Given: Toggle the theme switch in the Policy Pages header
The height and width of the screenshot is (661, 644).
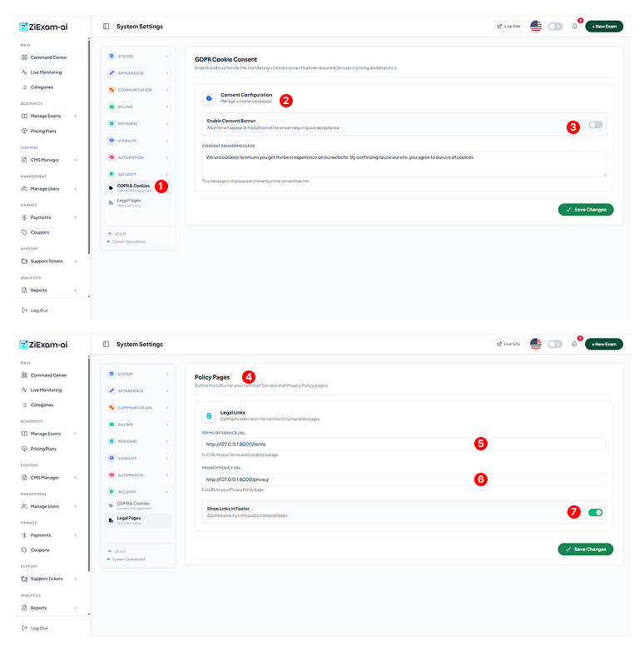Looking at the screenshot, I should [x=555, y=344].
